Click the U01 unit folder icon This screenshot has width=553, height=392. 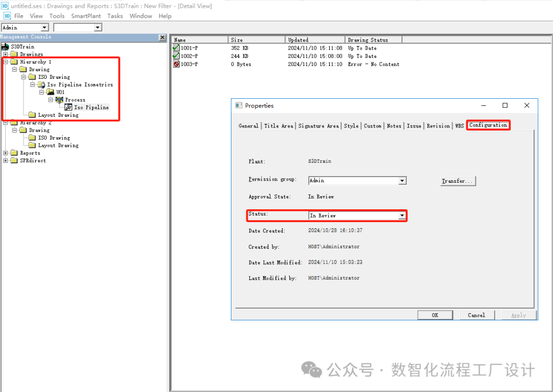click(50, 92)
